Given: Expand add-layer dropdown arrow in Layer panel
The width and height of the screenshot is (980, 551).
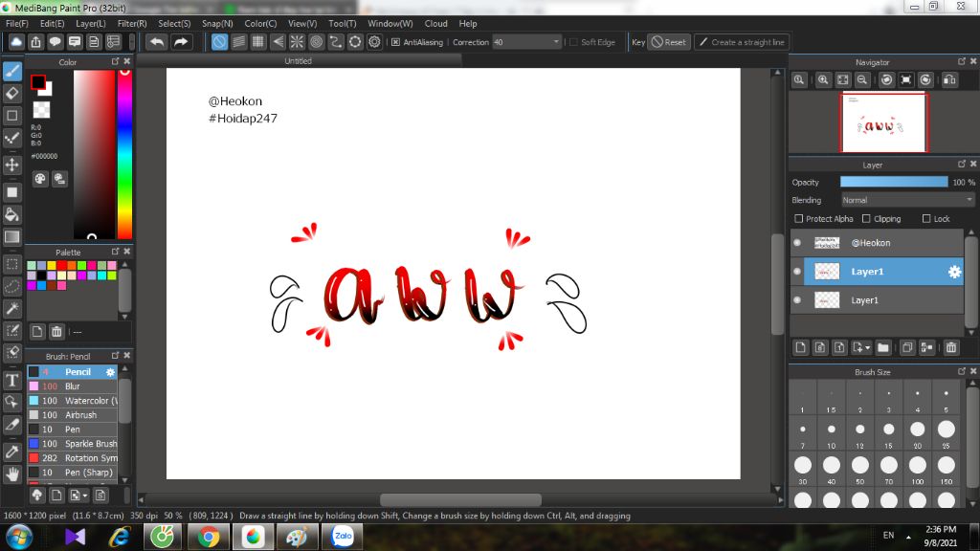Looking at the screenshot, I should tap(867, 348).
